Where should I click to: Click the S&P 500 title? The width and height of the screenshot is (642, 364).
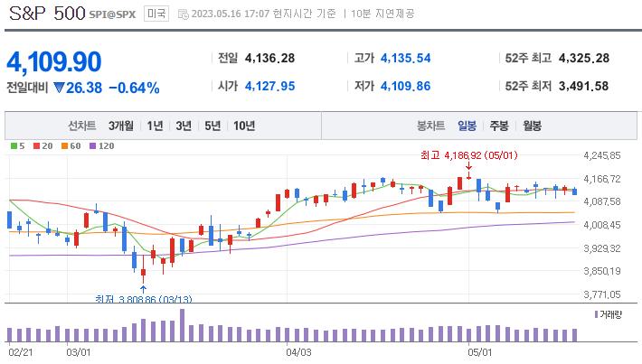point(47,14)
